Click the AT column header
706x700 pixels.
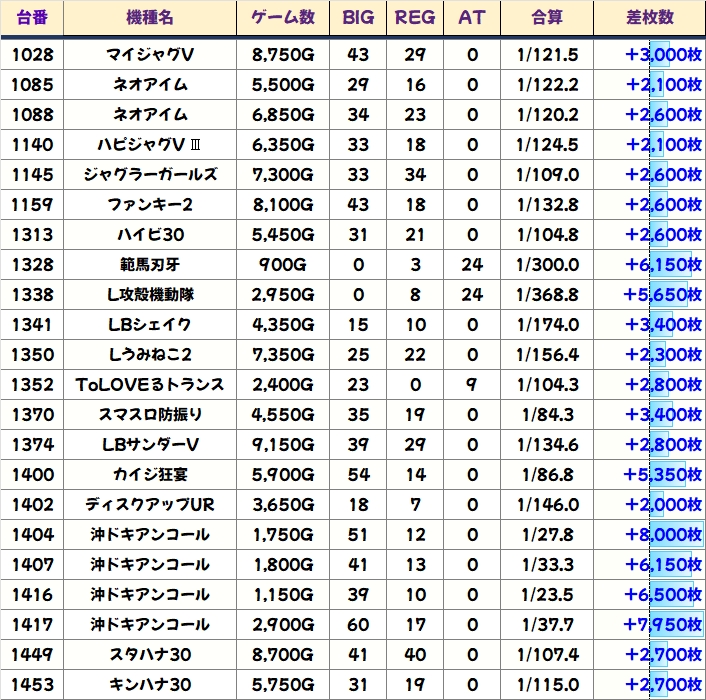pyautogui.click(x=472, y=18)
